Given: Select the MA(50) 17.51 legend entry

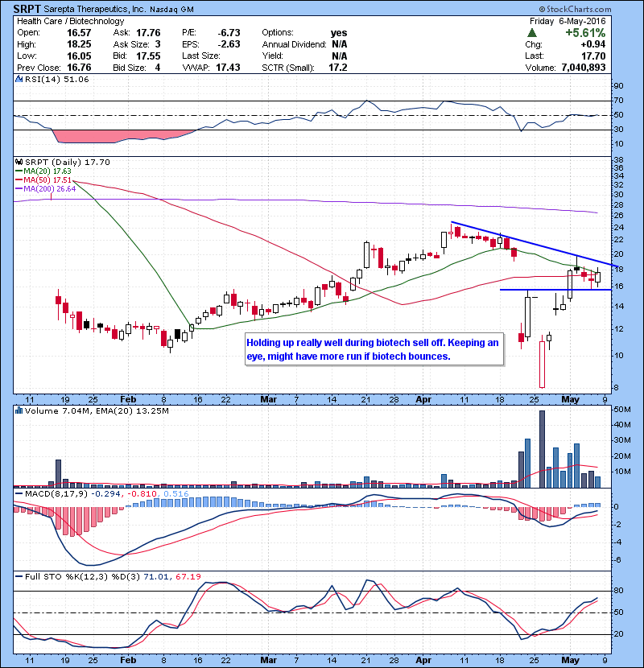Looking at the screenshot, I should [x=43, y=179].
